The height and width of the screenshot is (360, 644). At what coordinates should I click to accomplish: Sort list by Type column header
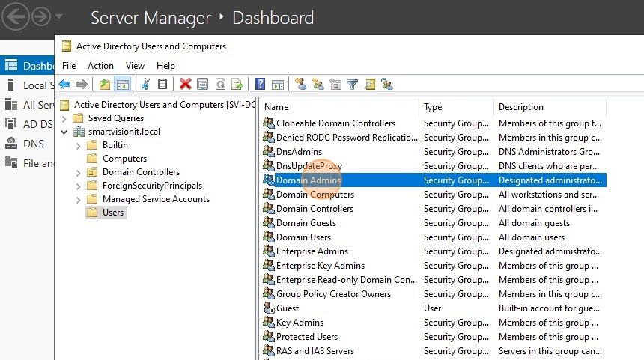(456, 107)
